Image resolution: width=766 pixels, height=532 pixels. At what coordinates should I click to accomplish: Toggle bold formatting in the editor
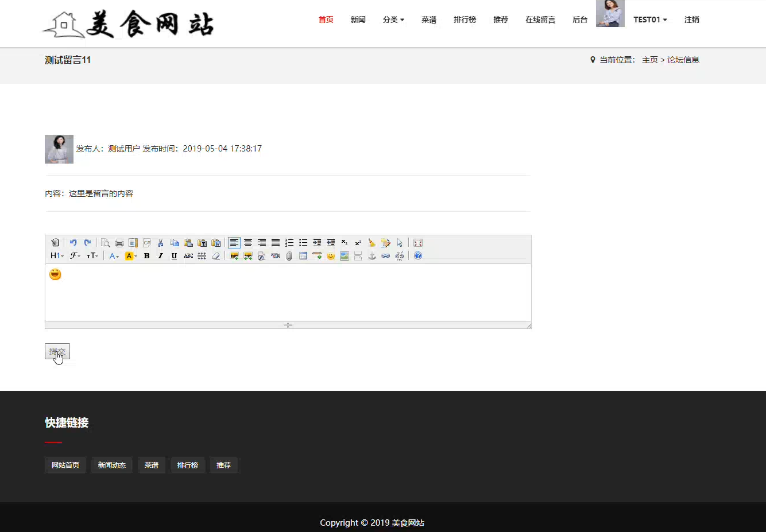click(x=146, y=255)
